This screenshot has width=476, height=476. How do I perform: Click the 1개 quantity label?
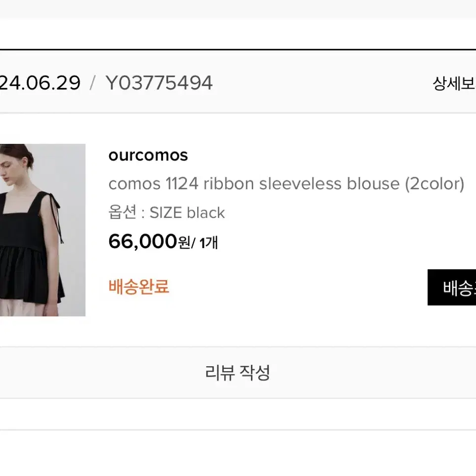(x=209, y=243)
